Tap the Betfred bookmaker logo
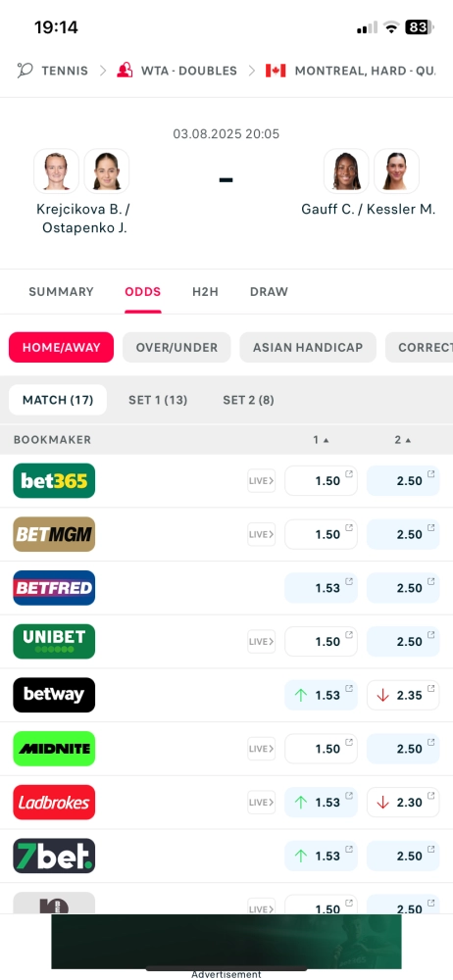Viewport: 453px width, 980px height. pos(54,588)
